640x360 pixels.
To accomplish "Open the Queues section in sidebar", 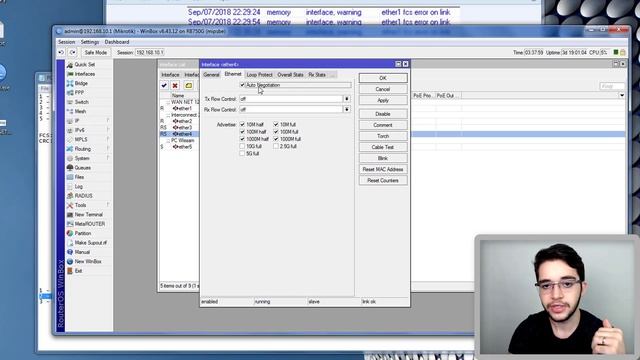I will coord(82,168).
